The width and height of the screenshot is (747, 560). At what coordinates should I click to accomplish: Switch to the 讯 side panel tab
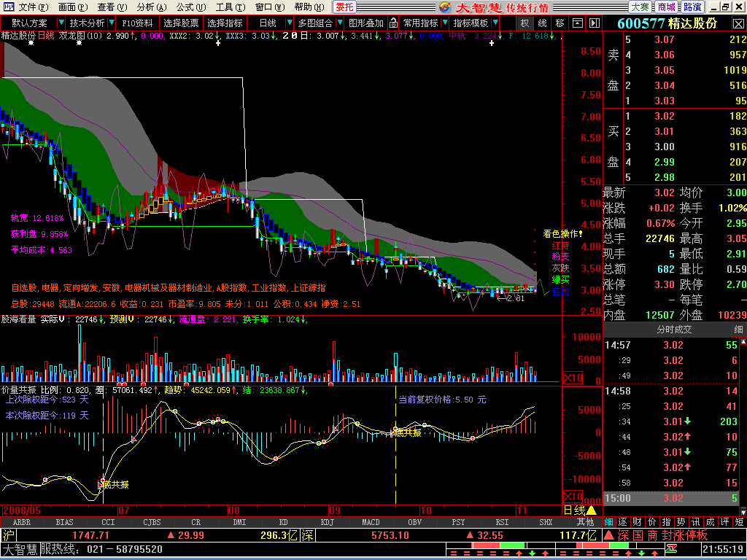coord(695,522)
